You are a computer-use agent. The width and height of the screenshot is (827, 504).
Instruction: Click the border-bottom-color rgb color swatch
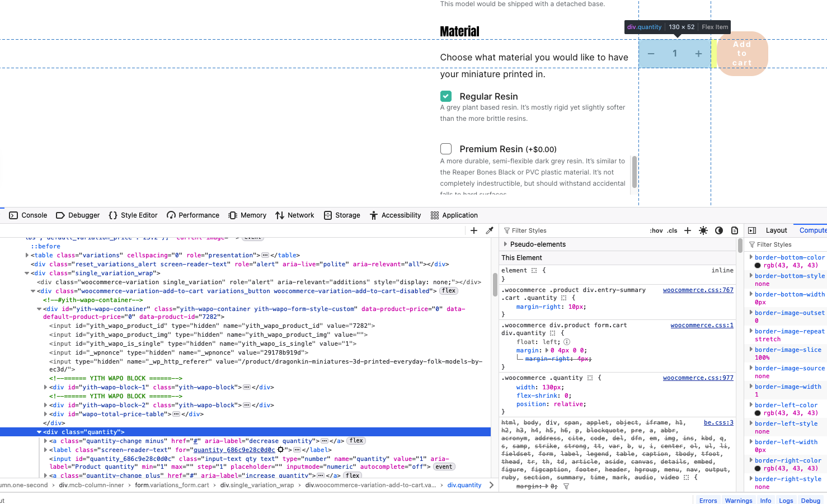(758, 266)
